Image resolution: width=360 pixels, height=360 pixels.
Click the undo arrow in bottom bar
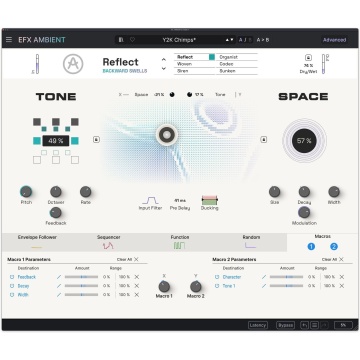304,325
